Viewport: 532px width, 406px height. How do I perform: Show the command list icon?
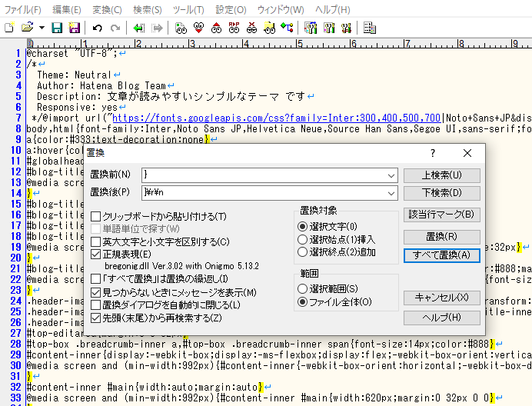point(370,28)
